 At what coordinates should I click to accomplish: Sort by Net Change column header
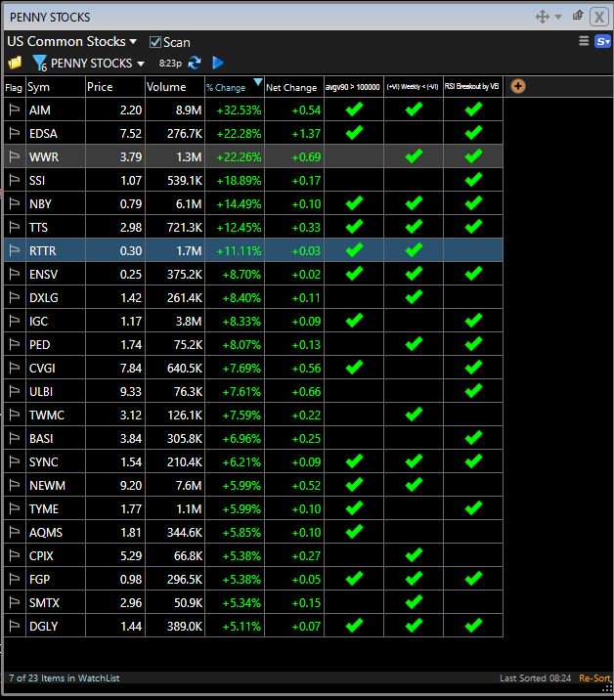[x=294, y=87]
